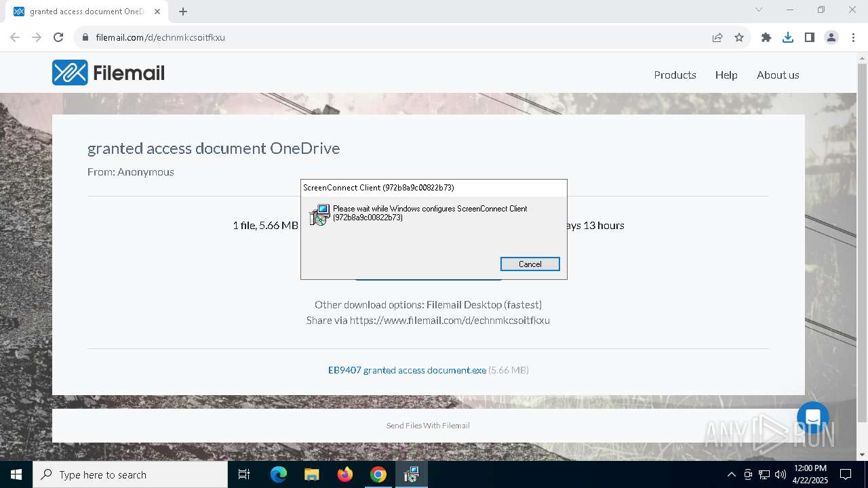Click the site lock icon

pyautogui.click(x=85, y=37)
